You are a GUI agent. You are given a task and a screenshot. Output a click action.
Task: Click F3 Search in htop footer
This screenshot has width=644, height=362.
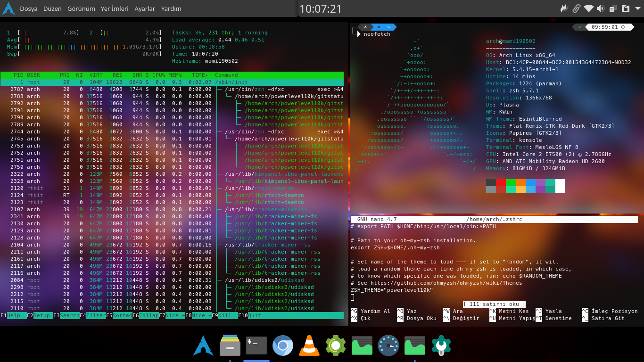(x=66, y=315)
